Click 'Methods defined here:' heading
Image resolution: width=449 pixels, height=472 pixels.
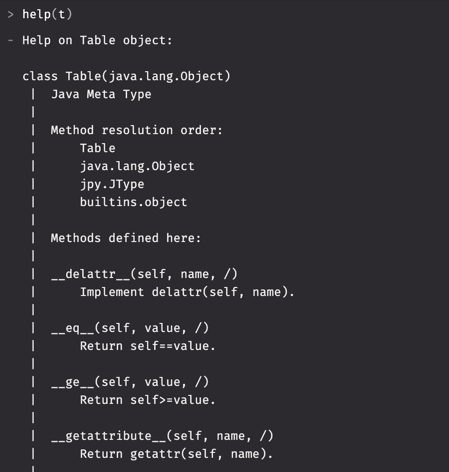pyautogui.click(x=126, y=238)
